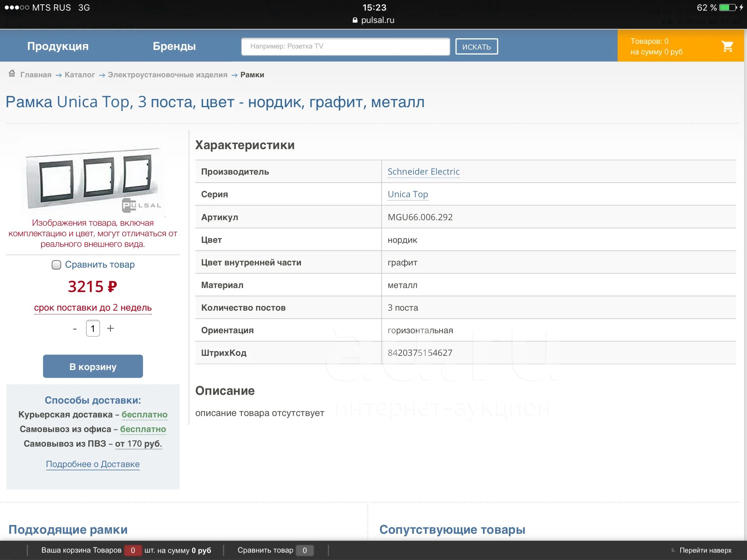747x560 pixels.
Task: Click the Характеристики heading
Action: 245,145
